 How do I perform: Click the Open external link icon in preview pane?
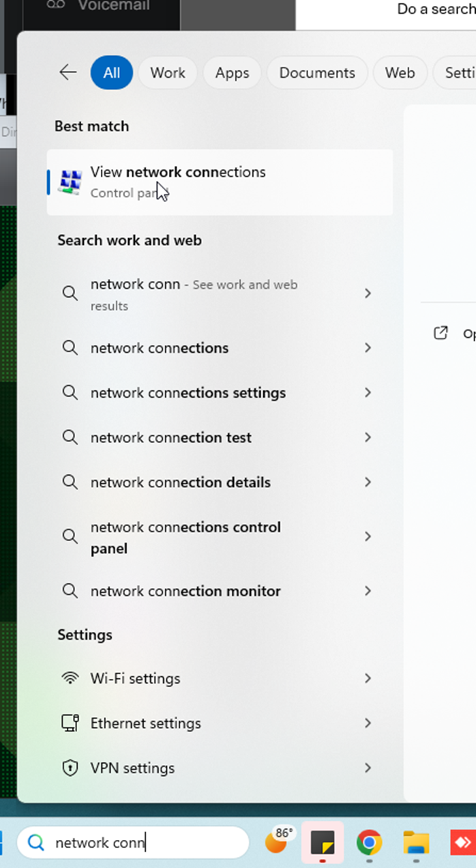click(x=441, y=333)
